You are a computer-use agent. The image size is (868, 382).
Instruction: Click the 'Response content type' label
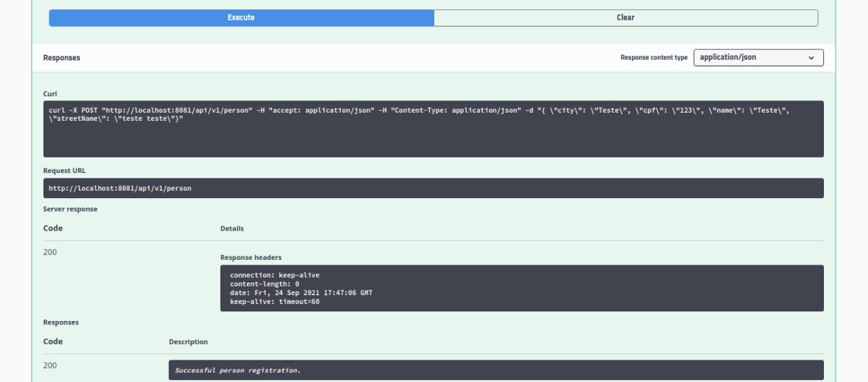[x=654, y=58]
